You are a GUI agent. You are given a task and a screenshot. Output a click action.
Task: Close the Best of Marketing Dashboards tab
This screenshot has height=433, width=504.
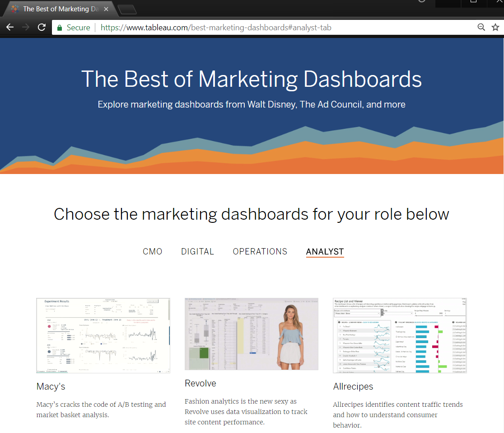106,9
